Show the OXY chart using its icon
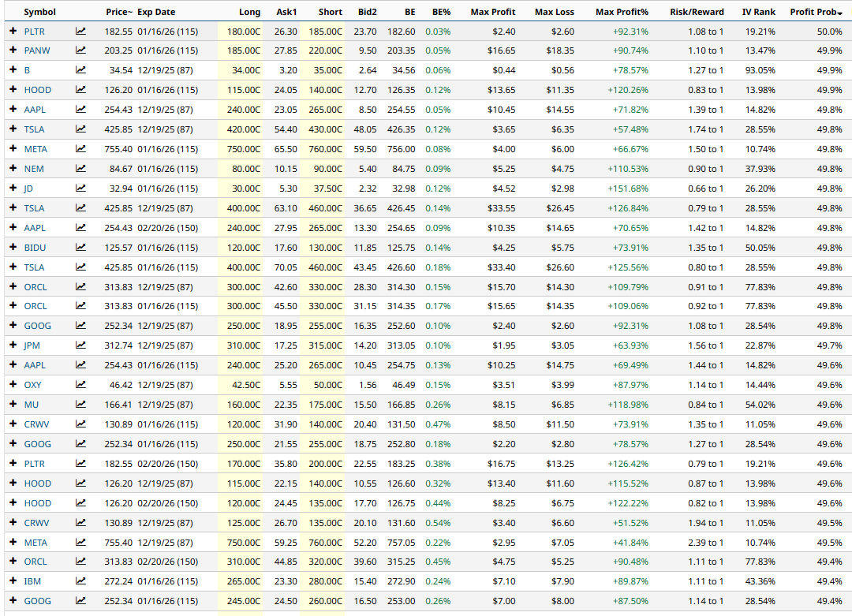This screenshot has width=852, height=616. 80,385
